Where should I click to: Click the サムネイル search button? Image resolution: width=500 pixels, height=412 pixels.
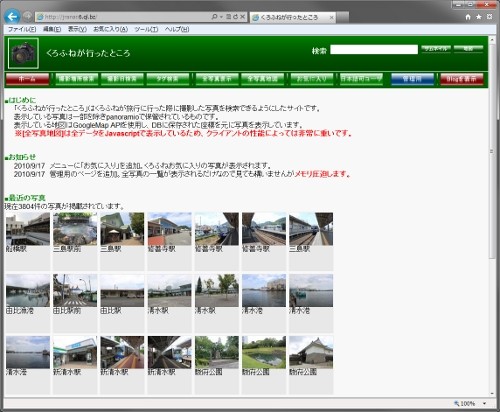point(436,49)
